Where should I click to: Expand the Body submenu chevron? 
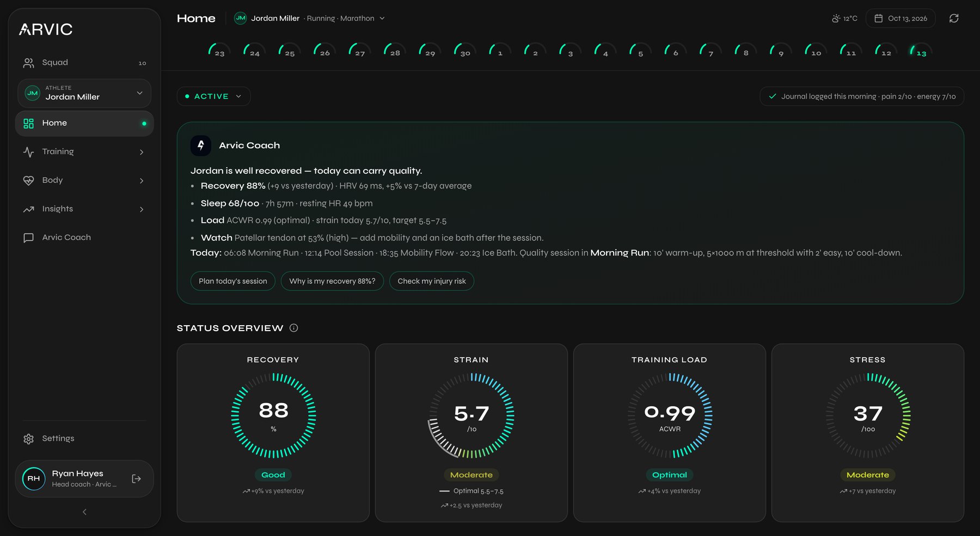142,181
